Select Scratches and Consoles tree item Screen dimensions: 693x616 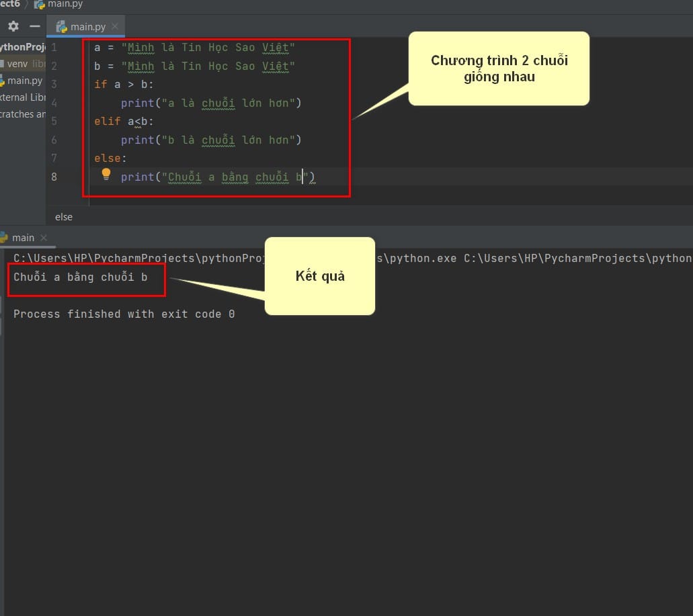(x=23, y=114)
